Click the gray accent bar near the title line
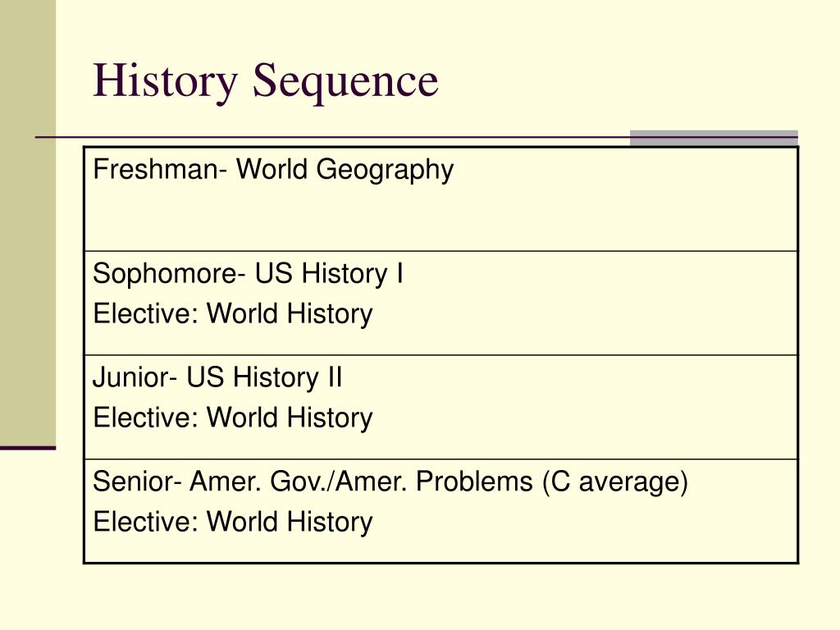Image resolution: width=840 pixels, height=630 pixels. [x=714, y=138]
